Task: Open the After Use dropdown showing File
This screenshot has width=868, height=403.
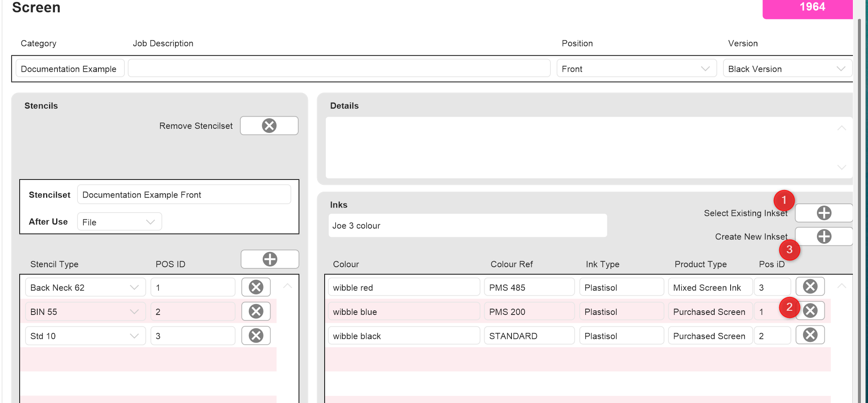Action: (119, 222)
